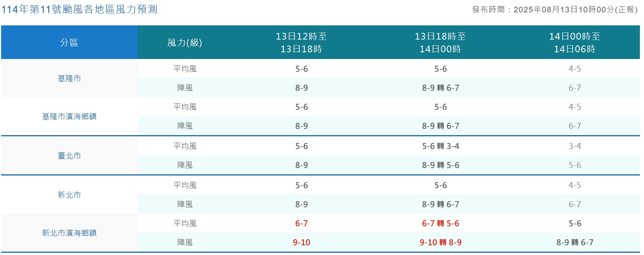Select the 臺北市 district link

tap(69, 156)
